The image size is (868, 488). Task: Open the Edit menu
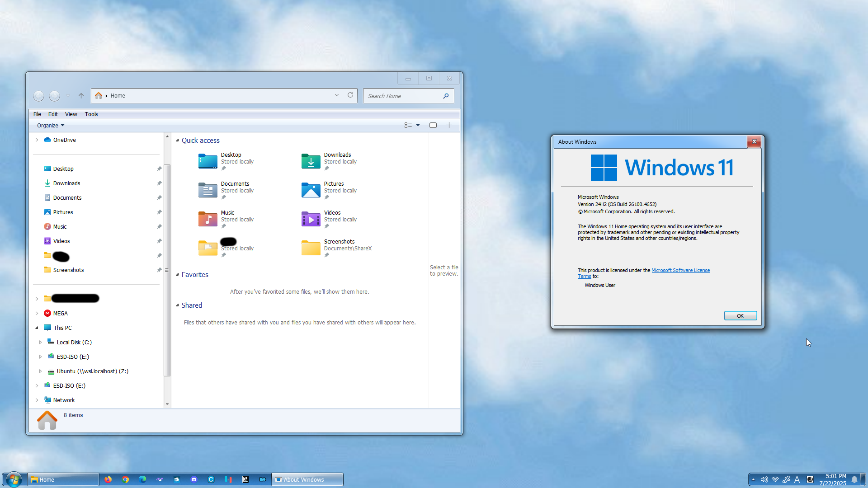pyautogui.click(x=53, y=114)
